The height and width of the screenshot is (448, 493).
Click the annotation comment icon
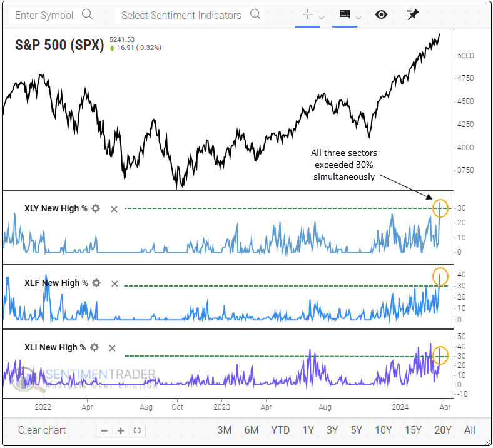coord(345,14)
